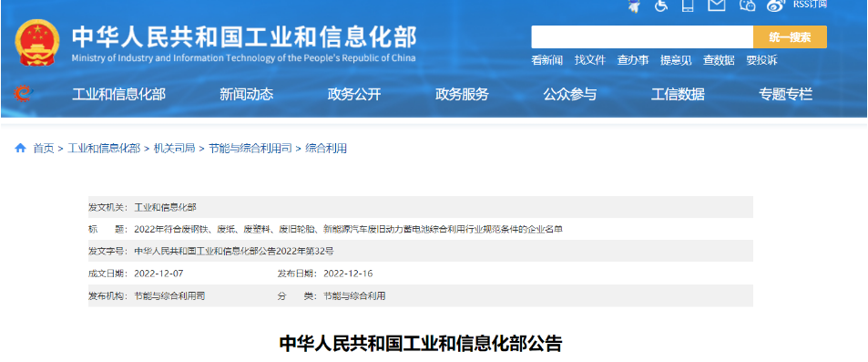Select 提意见 under the search box
868x362 pixels.
[x=676, y=60]
